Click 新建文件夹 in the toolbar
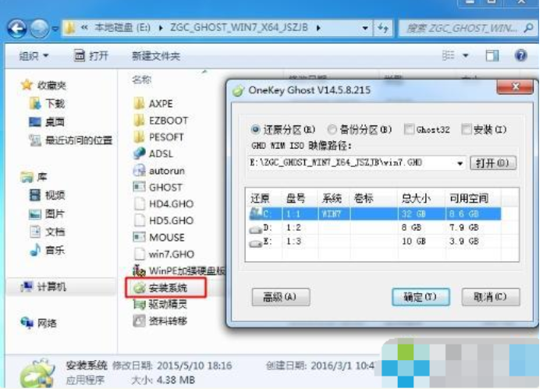 point(156,55)
